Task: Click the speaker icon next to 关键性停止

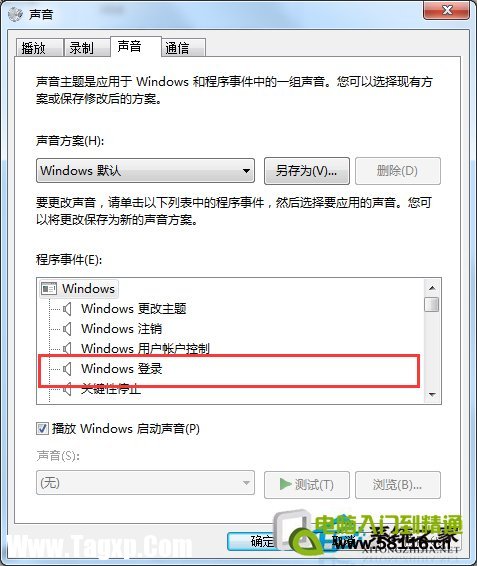Action: point(67,389)
